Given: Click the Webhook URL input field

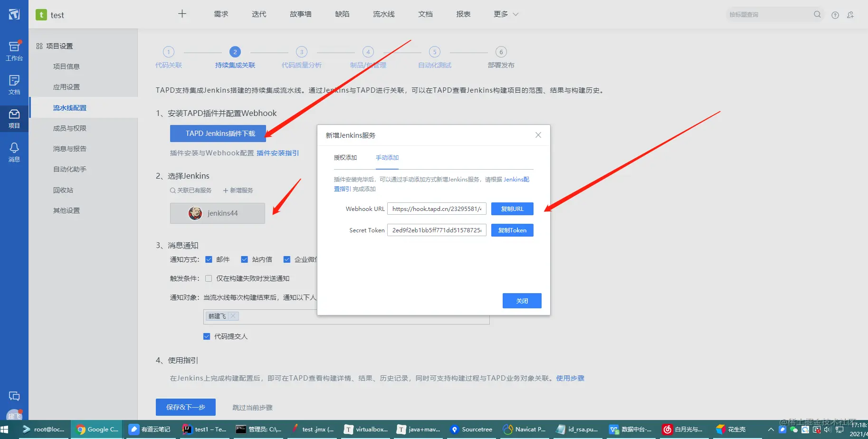Looking at the screenshot, I should 437,209.
